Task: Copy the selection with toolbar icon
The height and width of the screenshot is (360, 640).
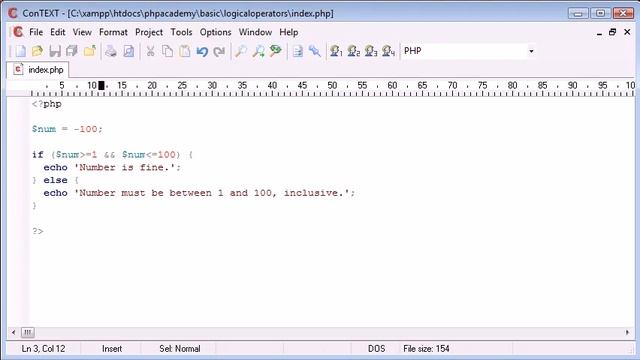Action: pyautogui.click(x=167, y=51)
